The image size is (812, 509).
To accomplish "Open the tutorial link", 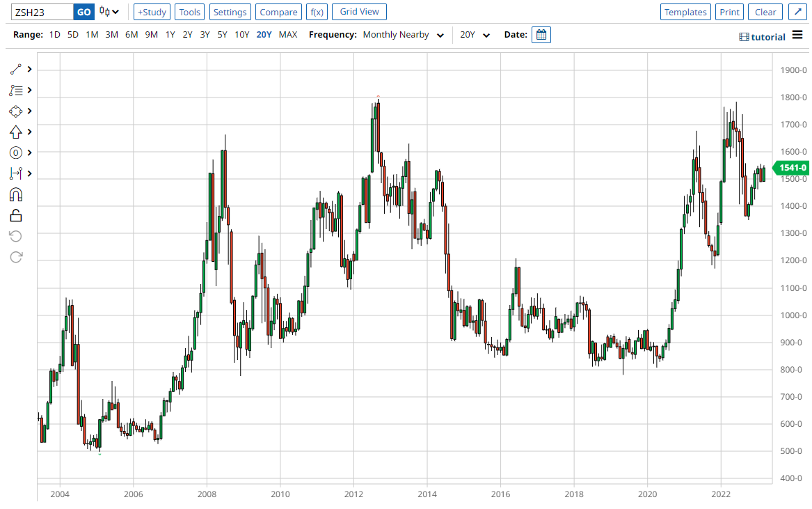I will click(763, 37).
